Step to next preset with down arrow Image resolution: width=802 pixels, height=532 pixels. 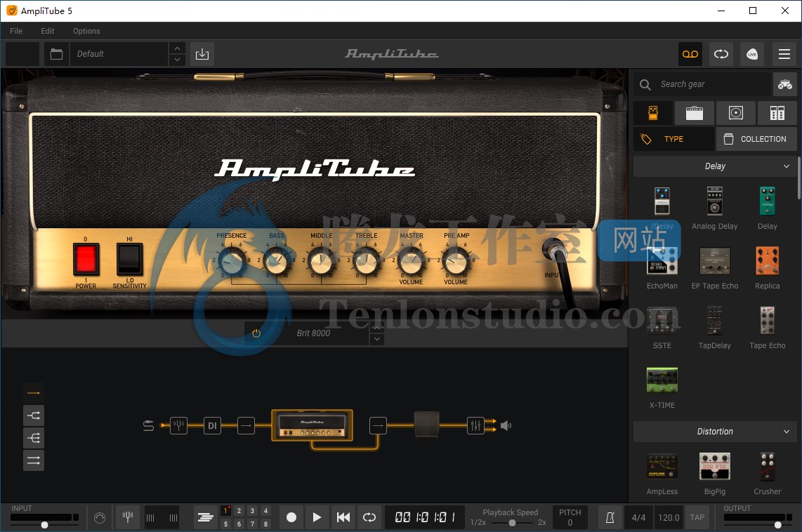coord(177,60)
